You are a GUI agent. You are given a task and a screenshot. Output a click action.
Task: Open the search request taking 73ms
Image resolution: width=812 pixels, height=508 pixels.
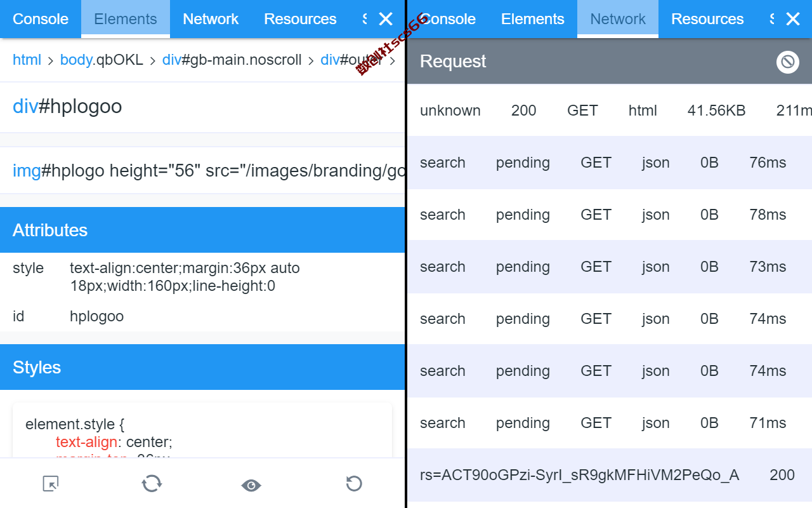click(610, 267)
